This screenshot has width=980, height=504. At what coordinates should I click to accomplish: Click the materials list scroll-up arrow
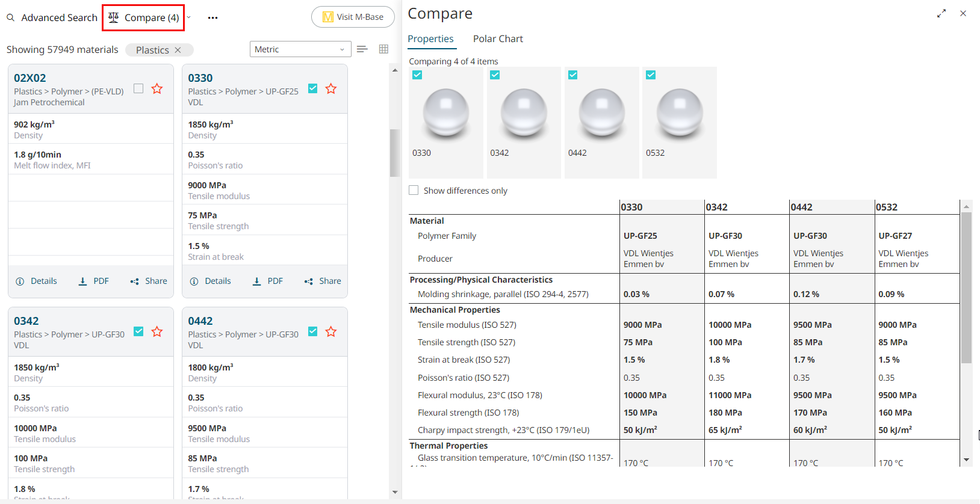pos(395,70)
